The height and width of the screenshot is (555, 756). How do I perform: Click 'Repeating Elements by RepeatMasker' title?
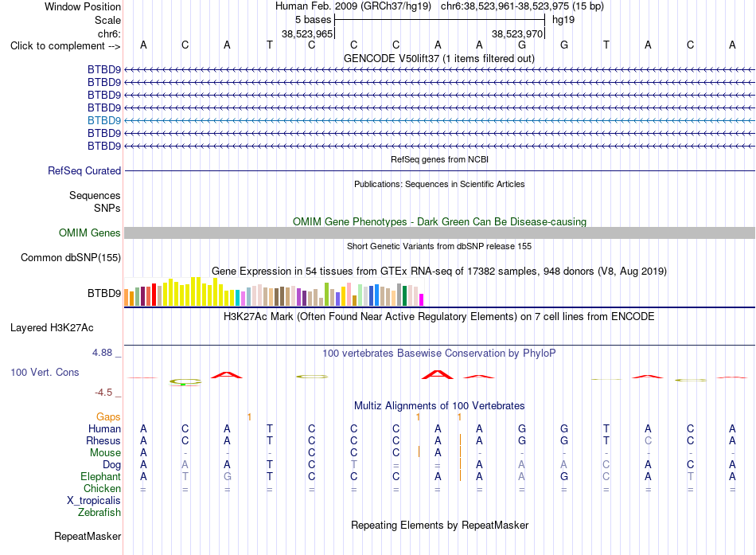(x=440, y=525)
